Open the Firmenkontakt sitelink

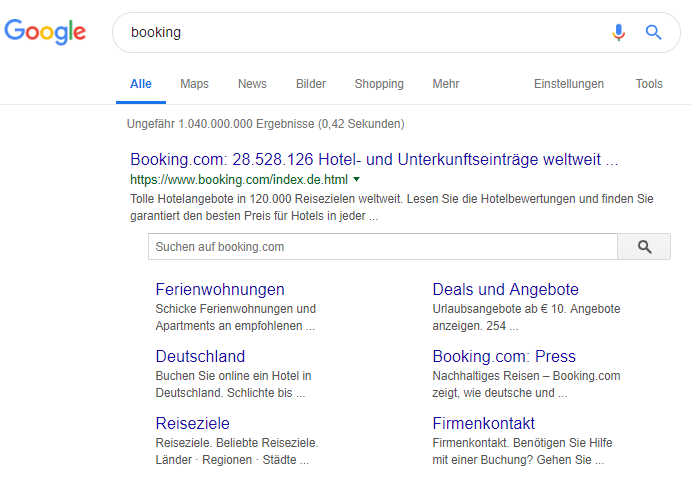483,423
